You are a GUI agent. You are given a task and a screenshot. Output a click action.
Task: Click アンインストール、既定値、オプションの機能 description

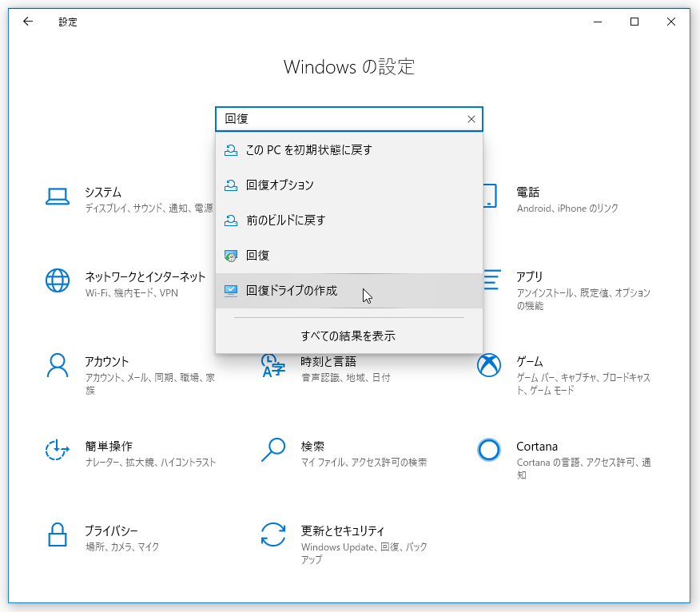point(583,299)
